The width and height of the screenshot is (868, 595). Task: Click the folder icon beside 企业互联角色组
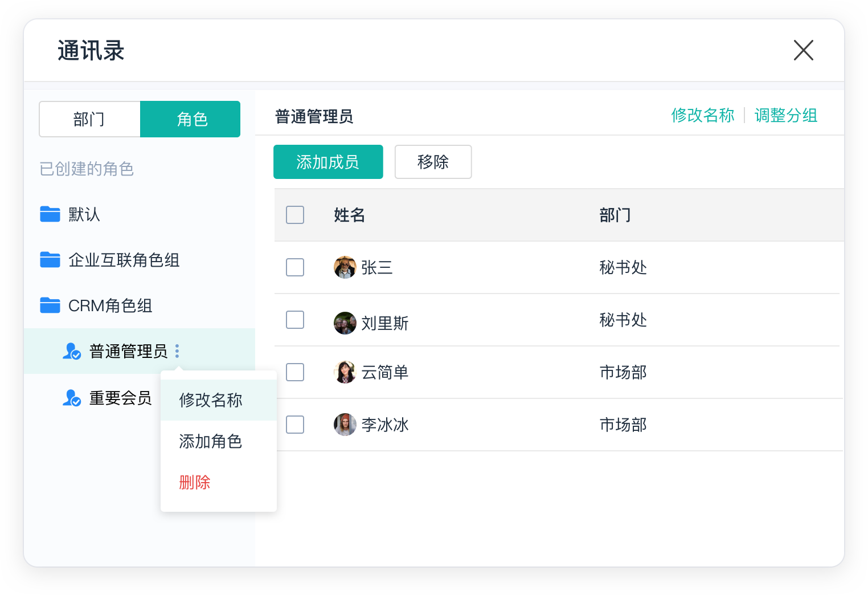point(50,260)
